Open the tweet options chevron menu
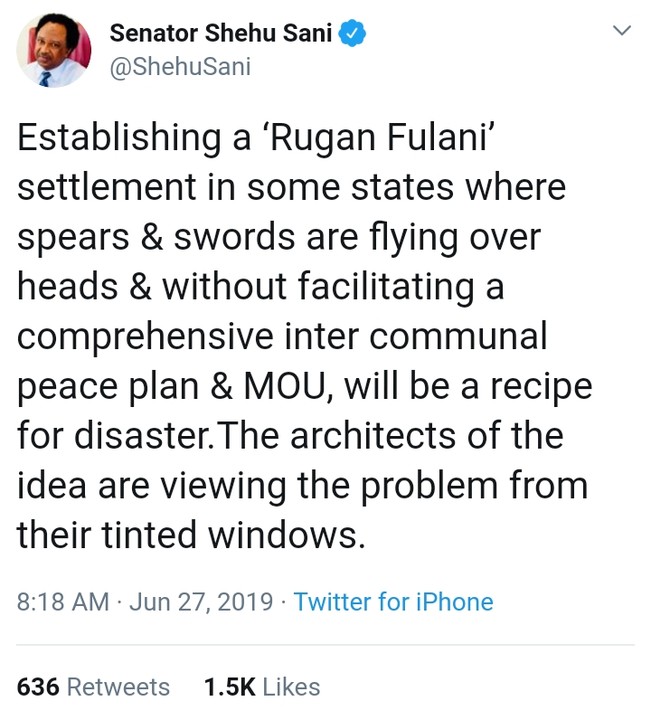Image resolution: width=651 pixels, height=720 pixels. tap(621, 33)
